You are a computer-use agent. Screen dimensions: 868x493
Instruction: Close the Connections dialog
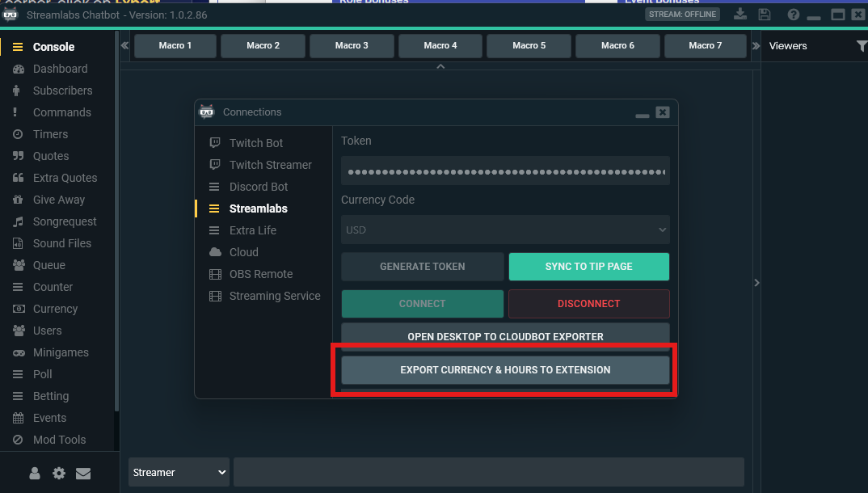click(x=663, y=112)
